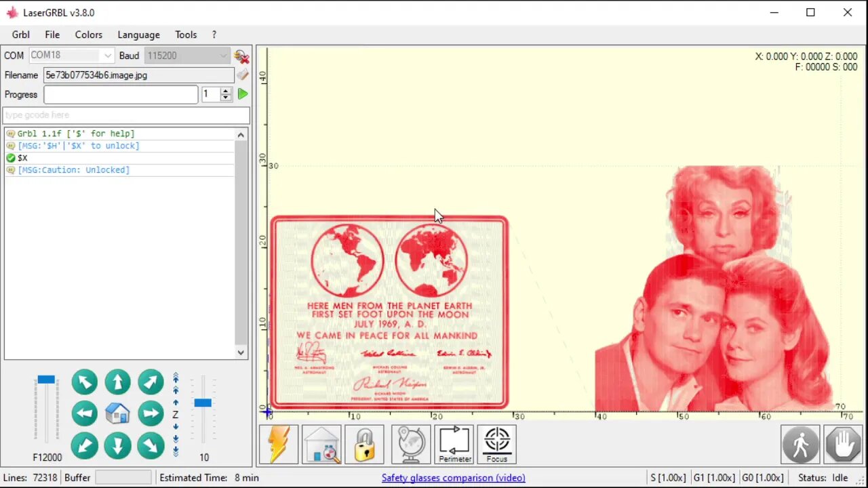Click the Buffer indicator bar

pyautogui.click(x=123, y=478)
